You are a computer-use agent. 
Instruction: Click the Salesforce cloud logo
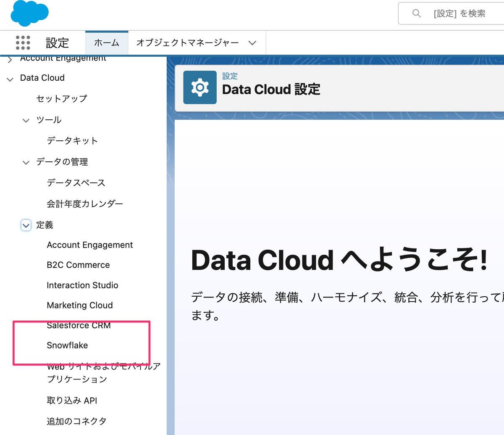(29, 13)
